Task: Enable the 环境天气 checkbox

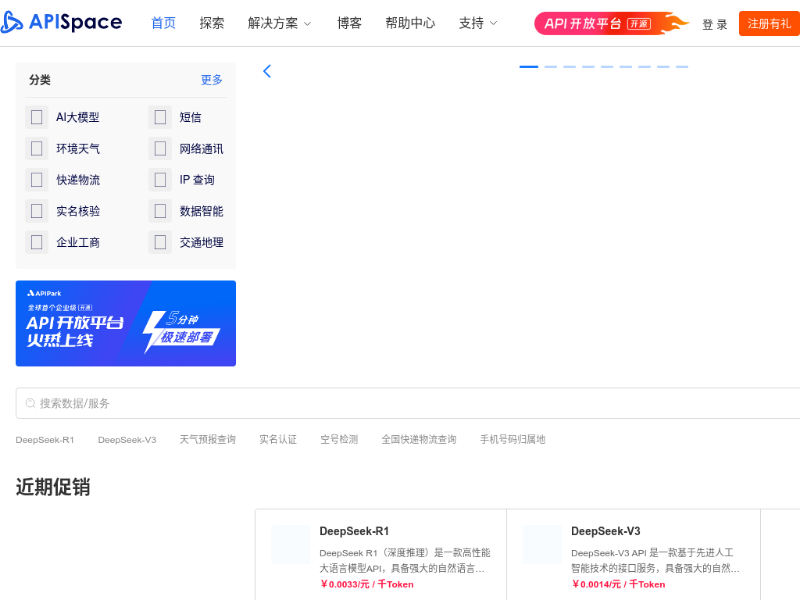Action: pyautogui.click(x=37, y=148)
